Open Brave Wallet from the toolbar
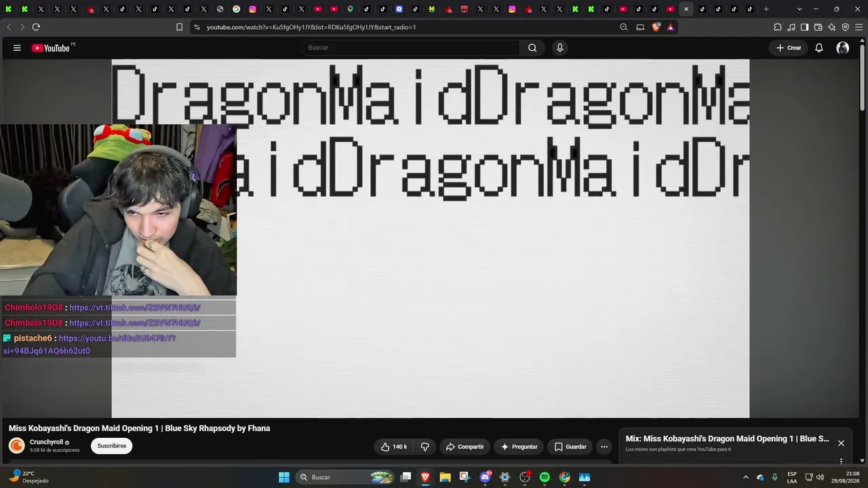The height and width of the screenshot is (488, 868). [818, 27]
